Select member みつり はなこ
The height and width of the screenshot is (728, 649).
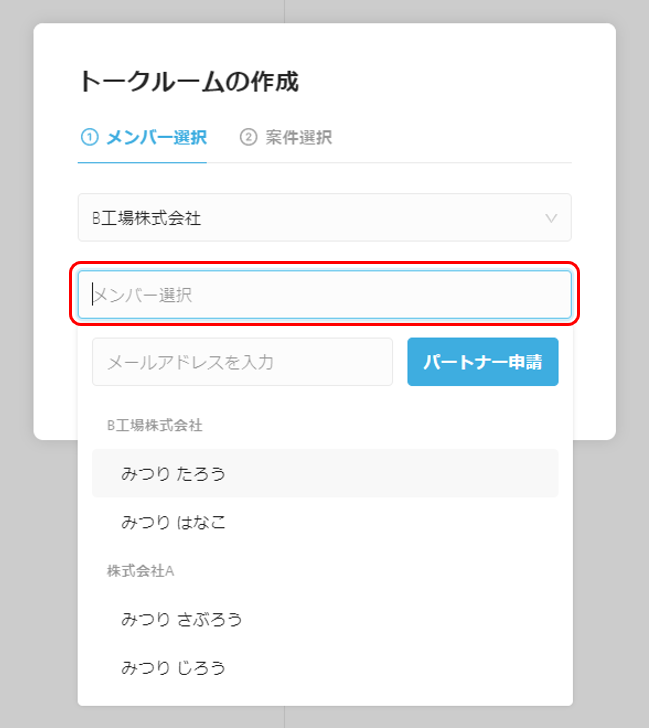point(325,522)
